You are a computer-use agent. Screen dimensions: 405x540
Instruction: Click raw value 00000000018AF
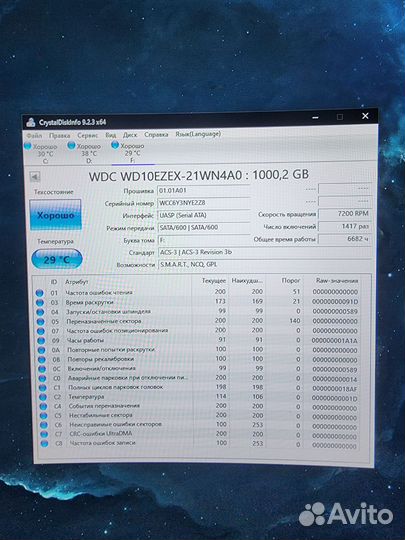335,389
